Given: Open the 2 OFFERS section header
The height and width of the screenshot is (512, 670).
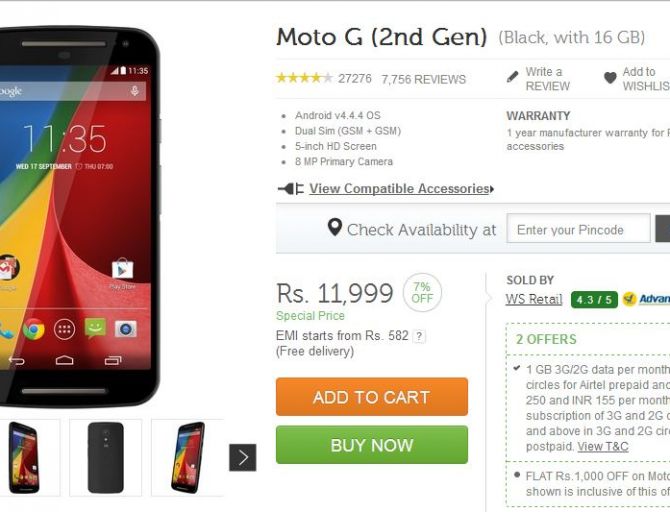Looking at the screenshot, I should [546, 339].
